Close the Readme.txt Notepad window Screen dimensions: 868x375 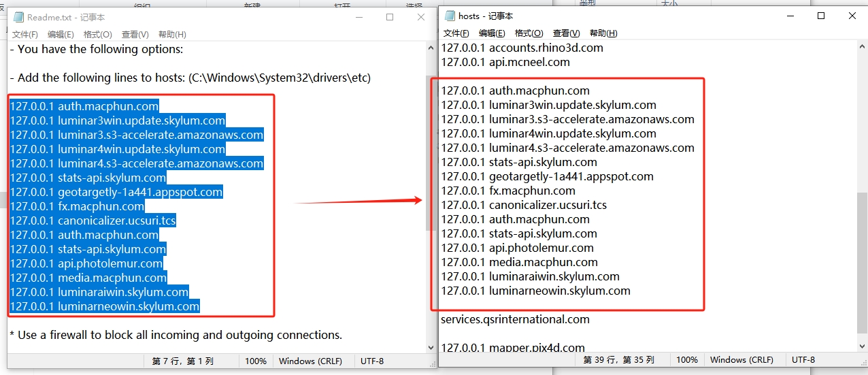coord(421,17)
